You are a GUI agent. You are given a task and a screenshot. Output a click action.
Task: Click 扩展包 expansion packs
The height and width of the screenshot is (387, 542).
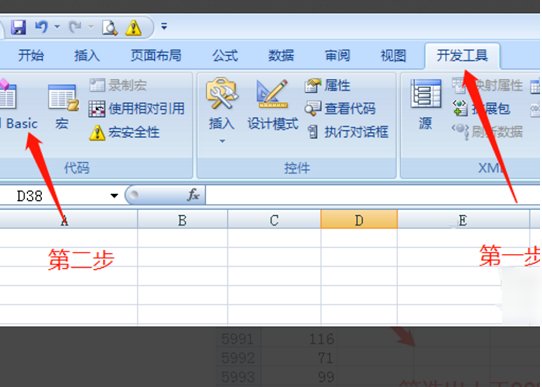point(482,108)
